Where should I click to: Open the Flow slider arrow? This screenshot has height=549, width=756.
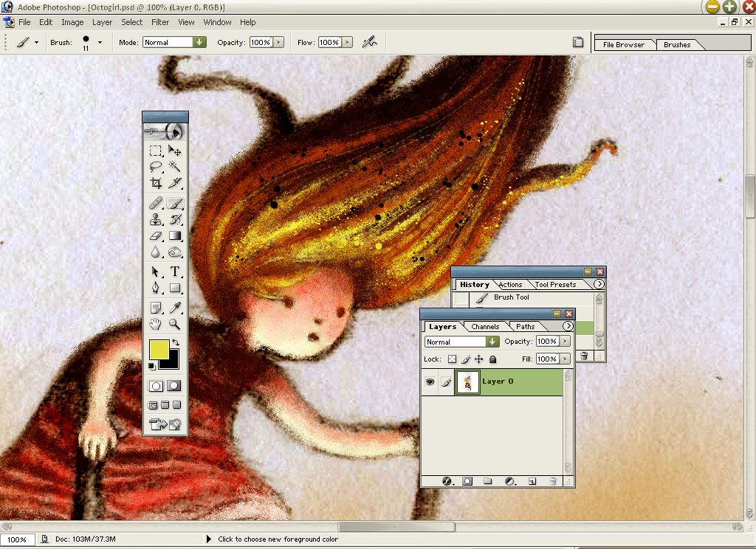347,42
